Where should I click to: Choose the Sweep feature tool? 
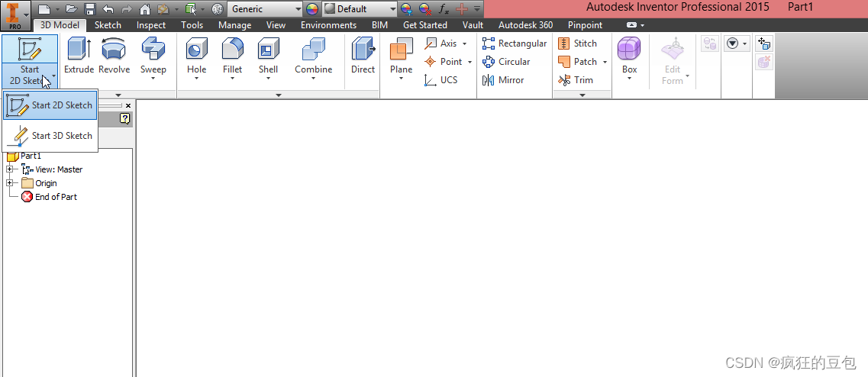(x=153, y=56)
